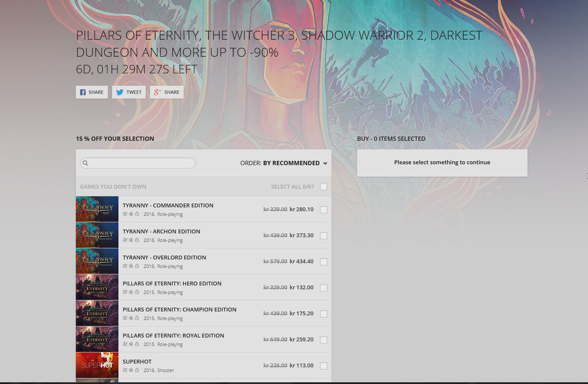Click Windows platform icon on the SUPERHOT row
The image size is (588, 384).
coord(125,370)
